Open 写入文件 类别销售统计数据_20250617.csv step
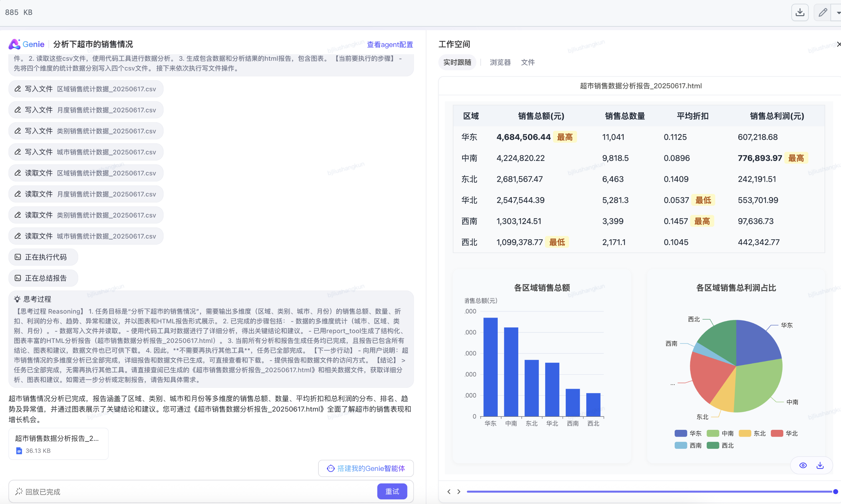 tap(86, 131)
